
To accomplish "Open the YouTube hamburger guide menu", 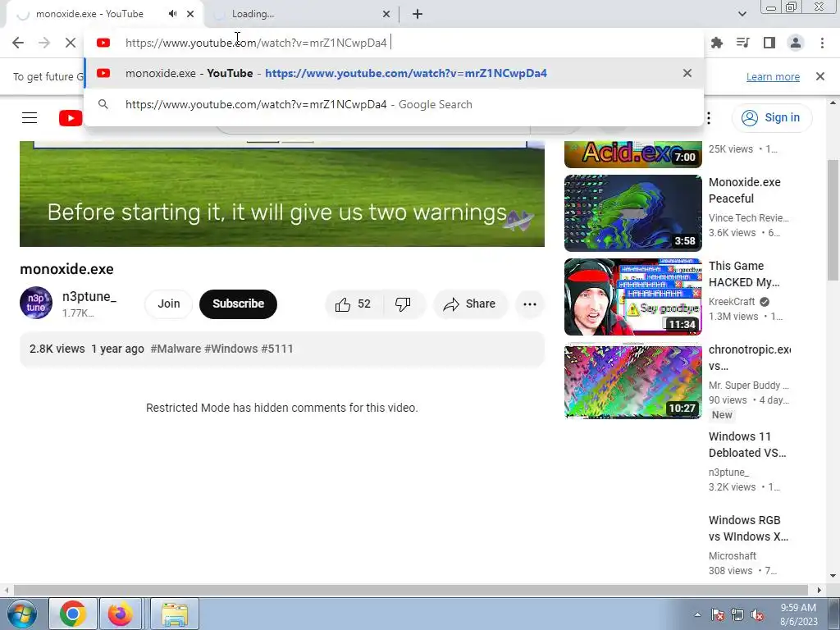I will (30, 118).
